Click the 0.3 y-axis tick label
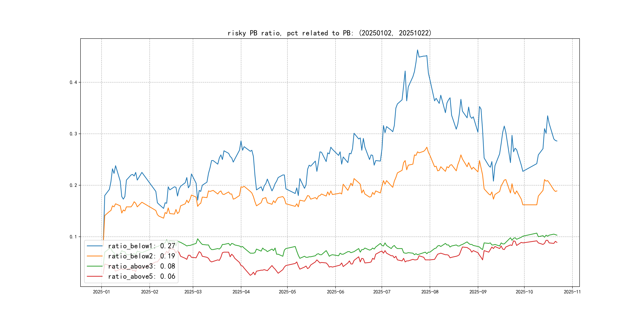Viewport: 644px width, 322px height. coord(73,134)
